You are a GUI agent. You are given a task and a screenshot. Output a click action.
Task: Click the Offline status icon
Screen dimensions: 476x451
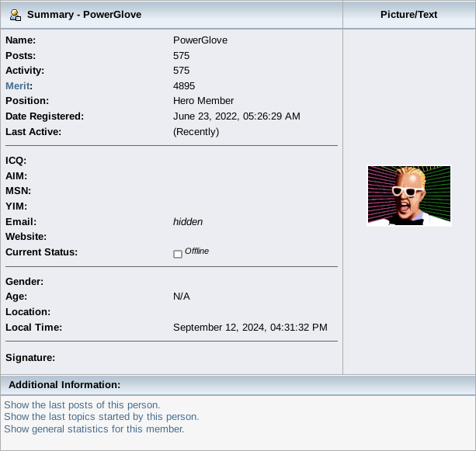[x=178, y=254]
